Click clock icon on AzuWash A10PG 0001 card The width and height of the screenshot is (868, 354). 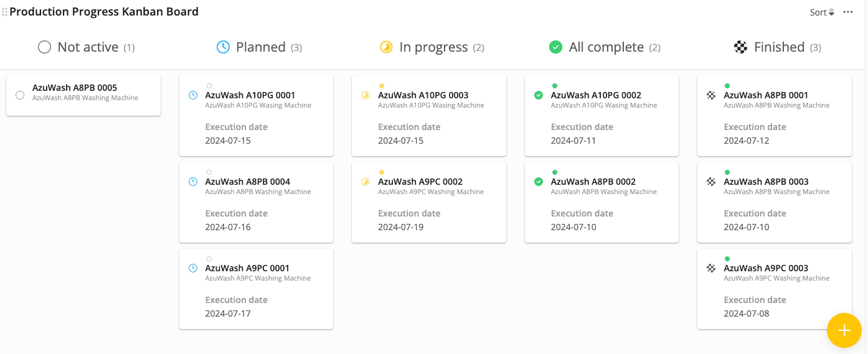coord(193,95)
